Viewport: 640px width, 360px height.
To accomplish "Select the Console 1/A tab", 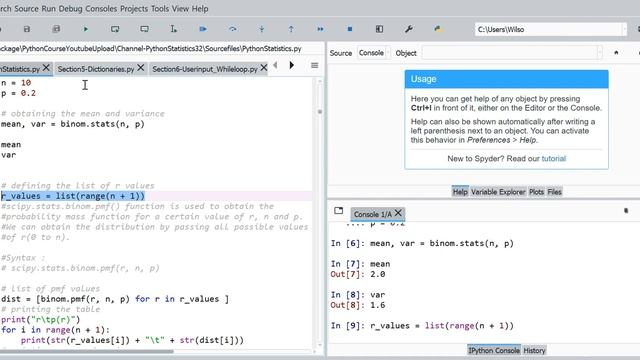I will click(x=372, y=214).
